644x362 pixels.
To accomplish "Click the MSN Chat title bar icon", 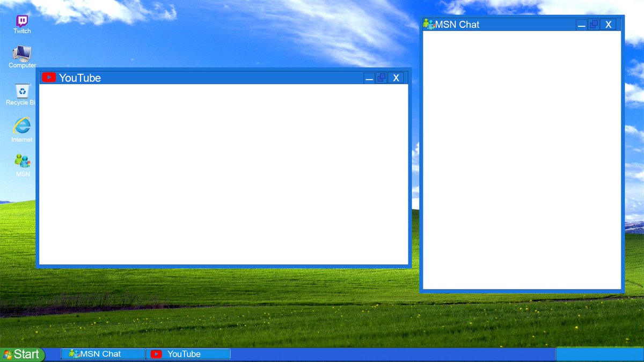I will [x=428, y=24].
